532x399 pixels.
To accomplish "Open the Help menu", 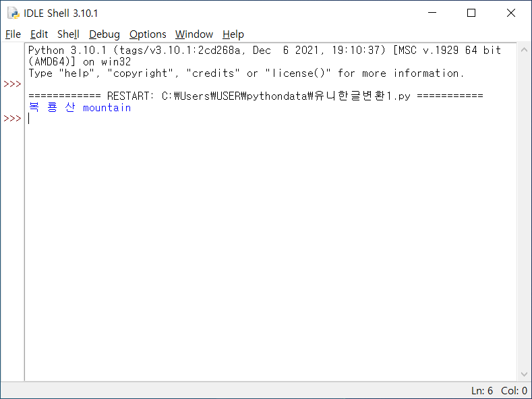I will (x=233, y=34).
